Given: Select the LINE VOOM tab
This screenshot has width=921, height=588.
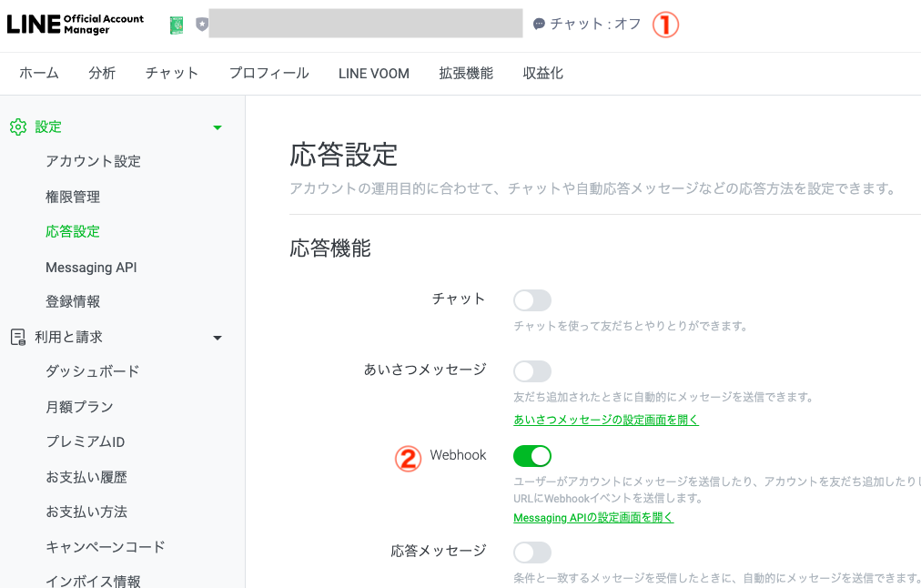Looking at the screenshot, I should (373, 74).
